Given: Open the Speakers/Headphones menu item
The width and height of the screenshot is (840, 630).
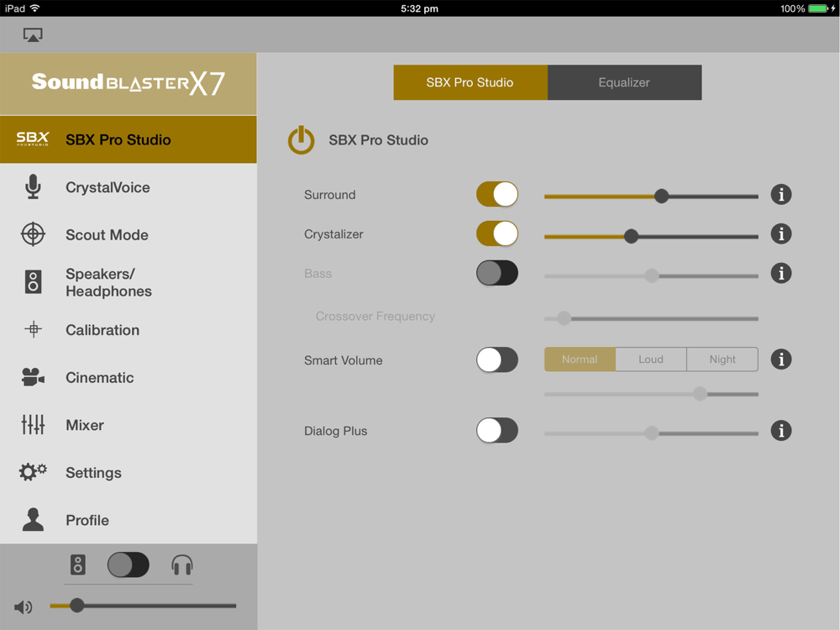Looking at the screenshot, I should click(128, 281).
